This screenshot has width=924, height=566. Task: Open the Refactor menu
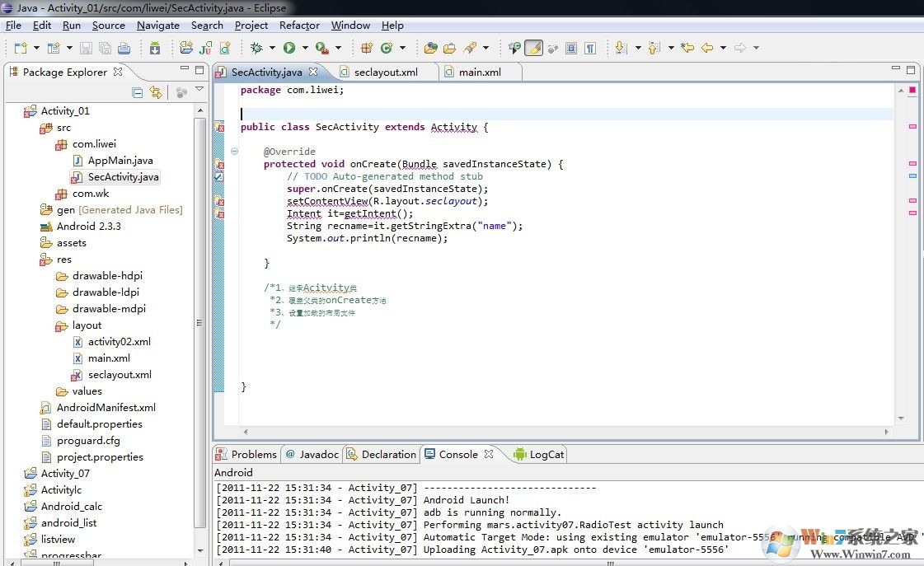(299, 26)
